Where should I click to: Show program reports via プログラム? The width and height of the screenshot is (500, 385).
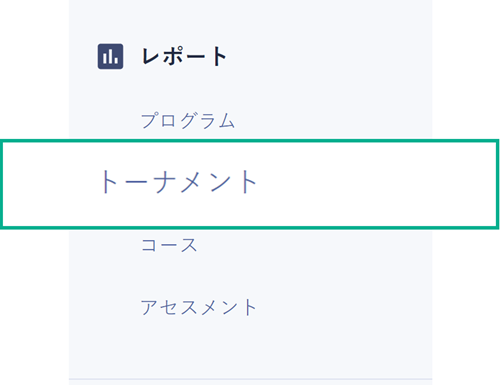188,120
